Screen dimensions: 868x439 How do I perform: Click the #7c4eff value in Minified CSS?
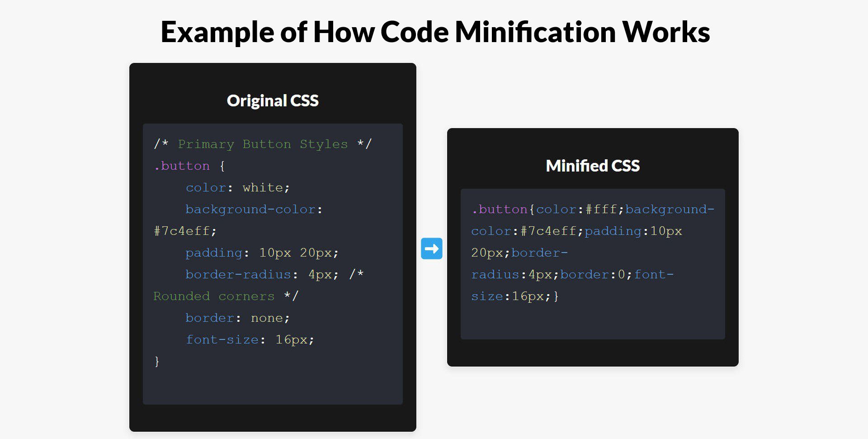point(549,231)
